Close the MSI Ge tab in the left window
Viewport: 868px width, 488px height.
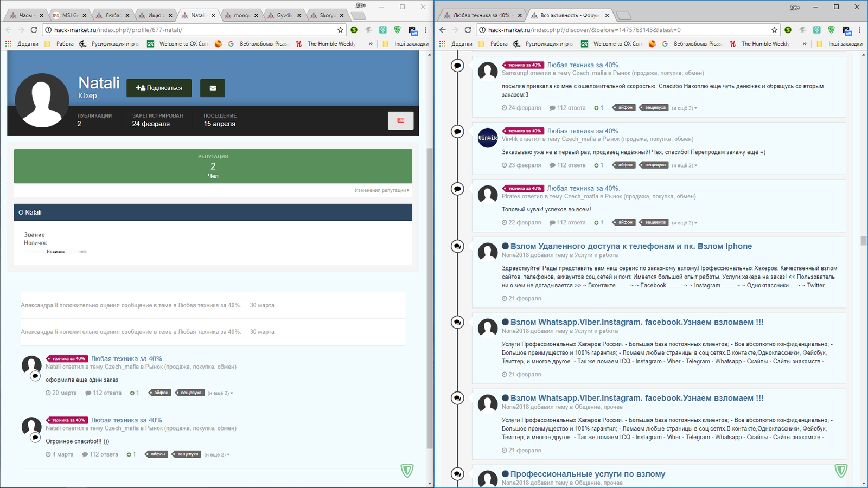84,15
